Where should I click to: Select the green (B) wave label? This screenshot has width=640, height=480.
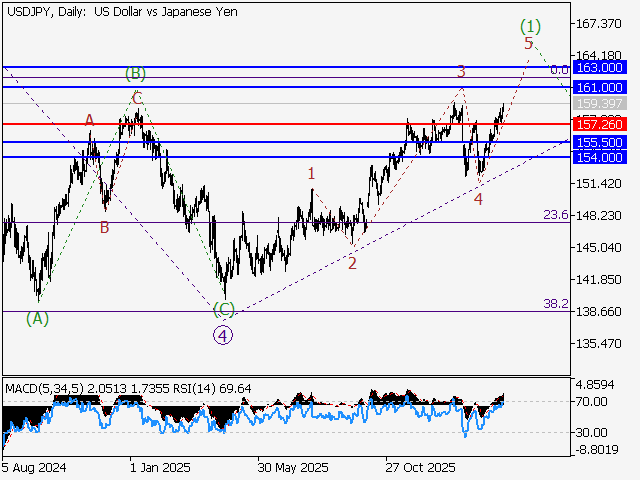point(136,74)
